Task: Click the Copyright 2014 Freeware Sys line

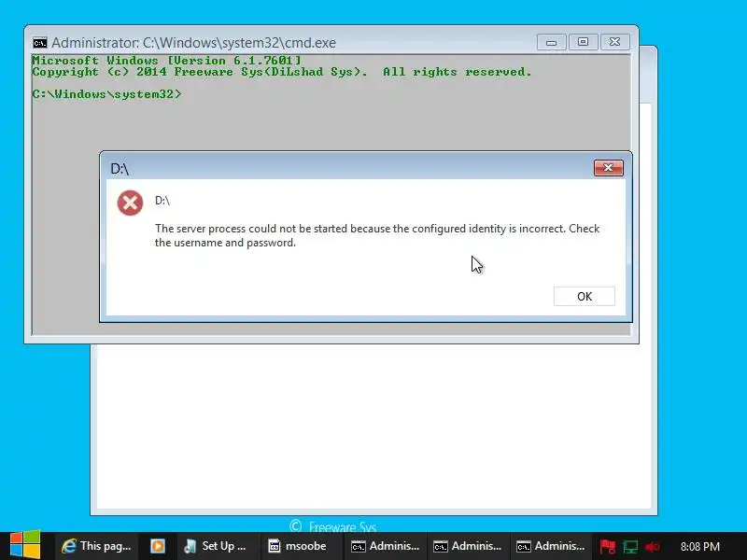Action: coord(282,72)
